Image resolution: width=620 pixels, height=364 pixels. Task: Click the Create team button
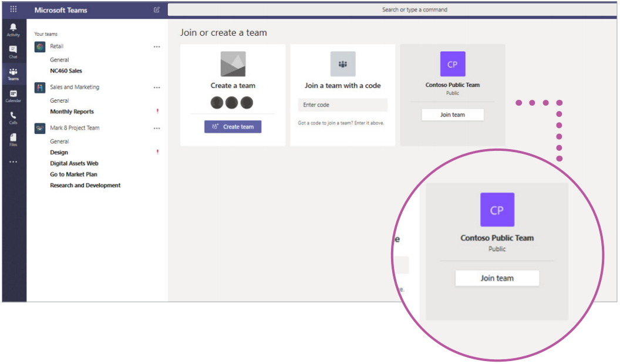point(233,126)
